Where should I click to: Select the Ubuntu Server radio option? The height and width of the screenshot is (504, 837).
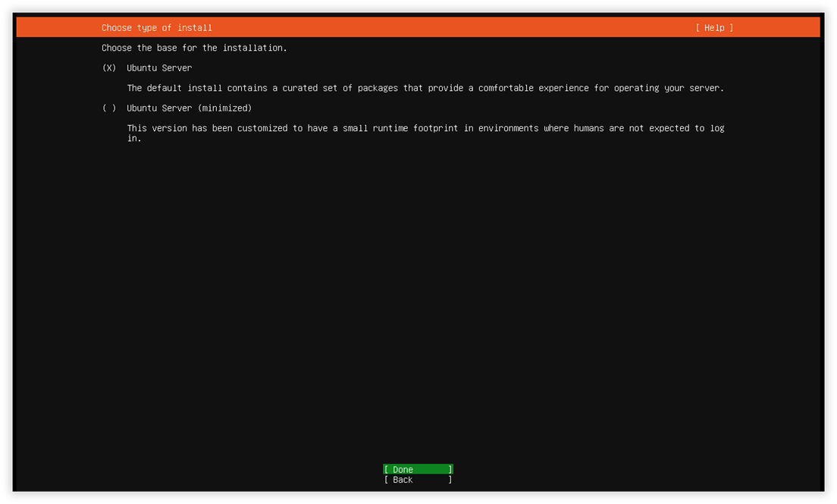point(109,67)
